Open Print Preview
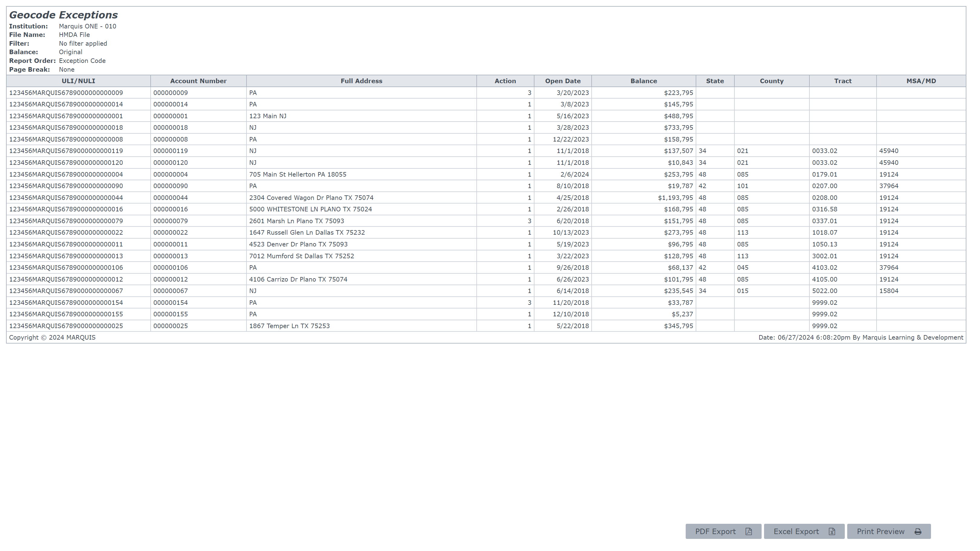 tap(889, 531)
